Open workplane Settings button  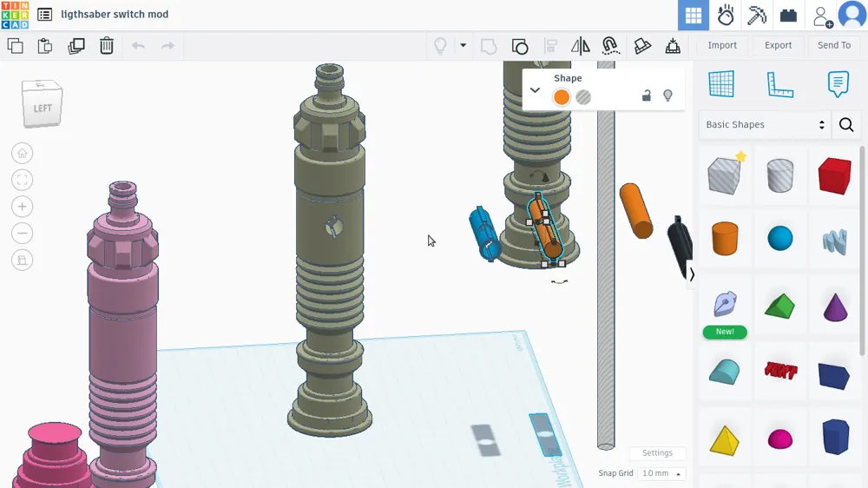[x=657, y=452]
